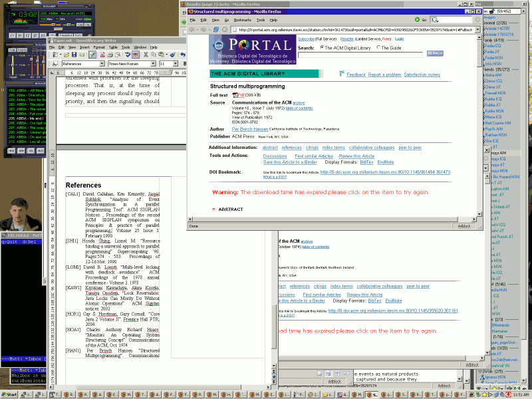Click the SEARCH button on the ACM Portal
Viewport: 532px width, 399px height.
[436, 53]
